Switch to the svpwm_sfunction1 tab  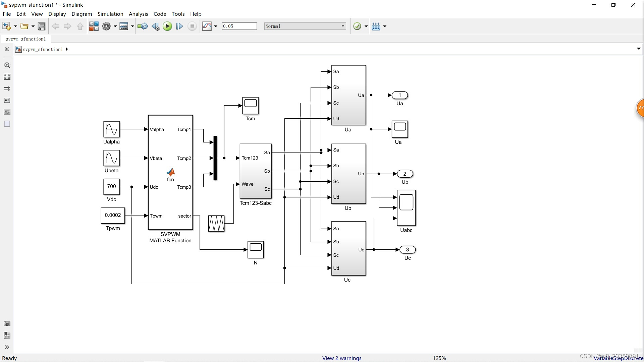click(x=26, y=39)
